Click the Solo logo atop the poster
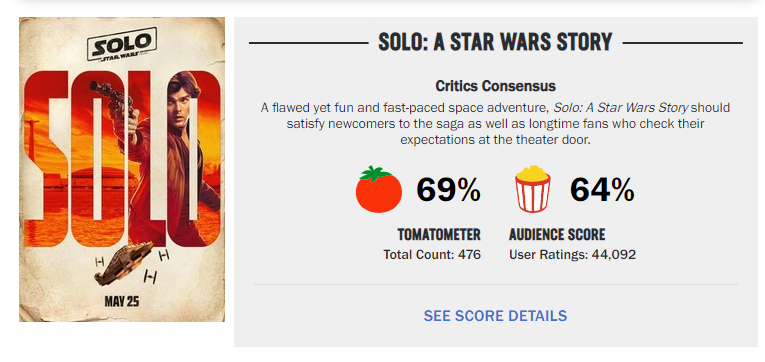 point(122,45)
